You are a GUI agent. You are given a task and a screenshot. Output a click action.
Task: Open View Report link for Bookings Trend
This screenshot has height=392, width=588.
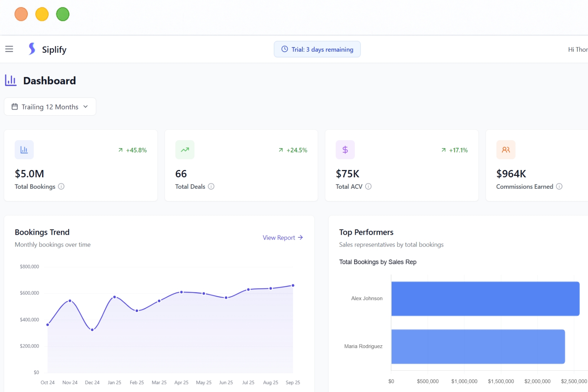click(283, 238)
